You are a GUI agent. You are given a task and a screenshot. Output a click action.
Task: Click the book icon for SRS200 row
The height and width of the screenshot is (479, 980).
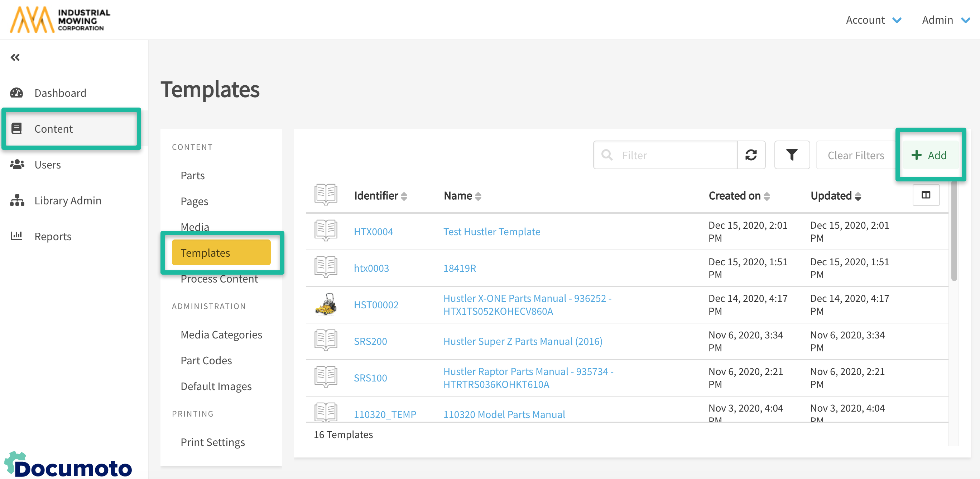pyautogui.click(x=326, y=340)
